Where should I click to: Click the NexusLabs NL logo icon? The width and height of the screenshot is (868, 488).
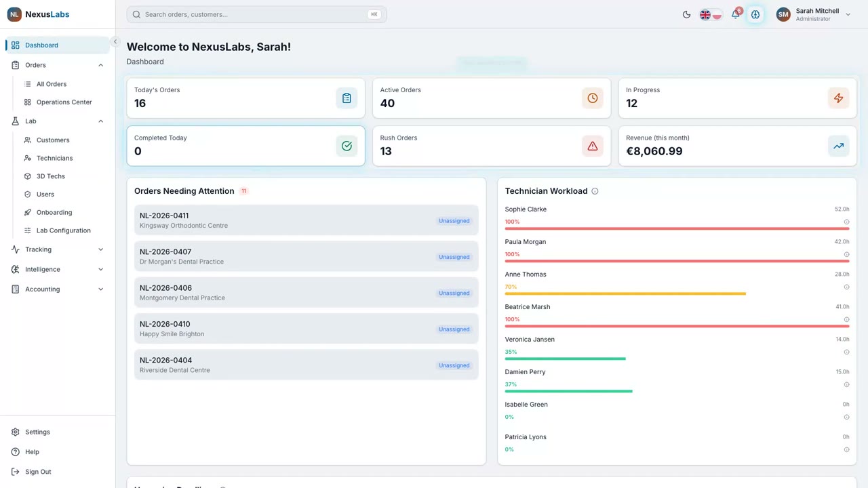pos(14,14)
